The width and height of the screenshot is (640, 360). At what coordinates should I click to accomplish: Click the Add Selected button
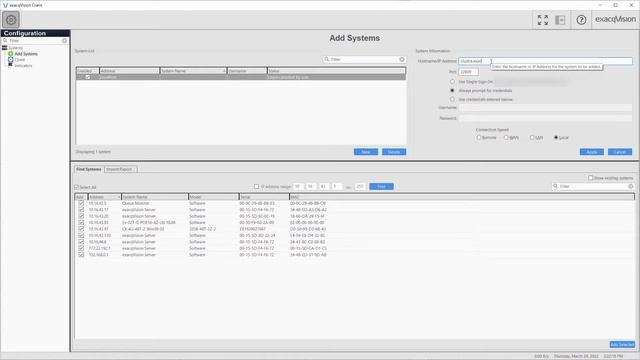pyautogui.click(x=622, y=345)
